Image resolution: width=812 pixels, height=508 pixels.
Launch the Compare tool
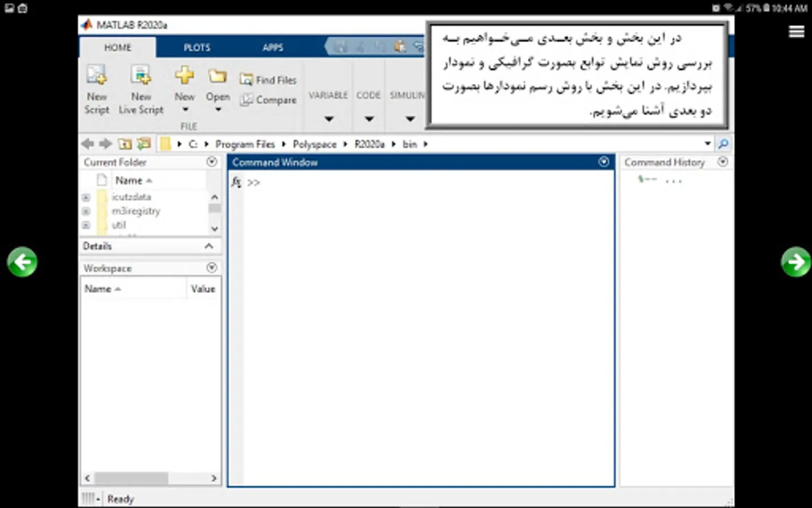(x=268, y=100)
